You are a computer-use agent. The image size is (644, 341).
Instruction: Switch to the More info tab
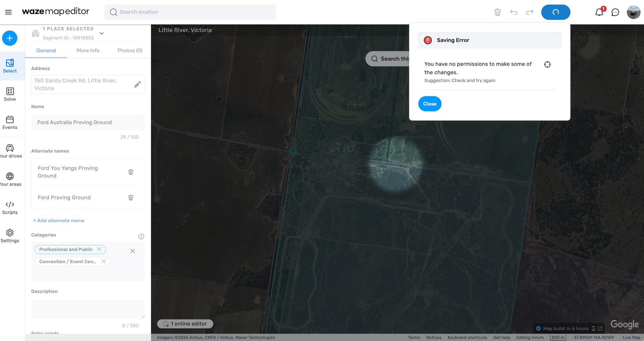click(88, 50)
